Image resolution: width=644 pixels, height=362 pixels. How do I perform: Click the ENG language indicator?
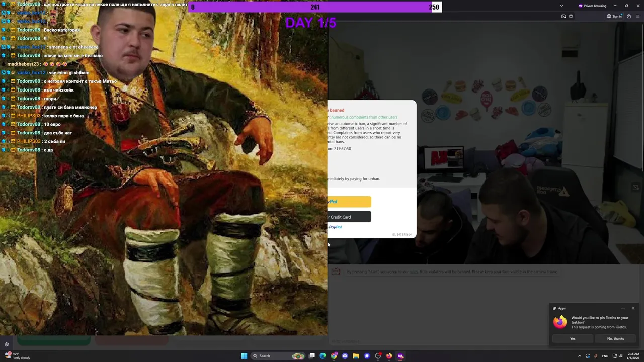(x=605, y=356)
